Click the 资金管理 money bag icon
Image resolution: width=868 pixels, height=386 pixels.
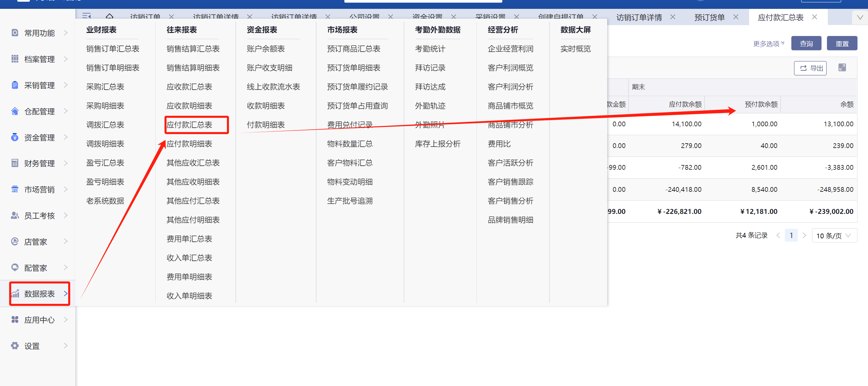(15, 137)
